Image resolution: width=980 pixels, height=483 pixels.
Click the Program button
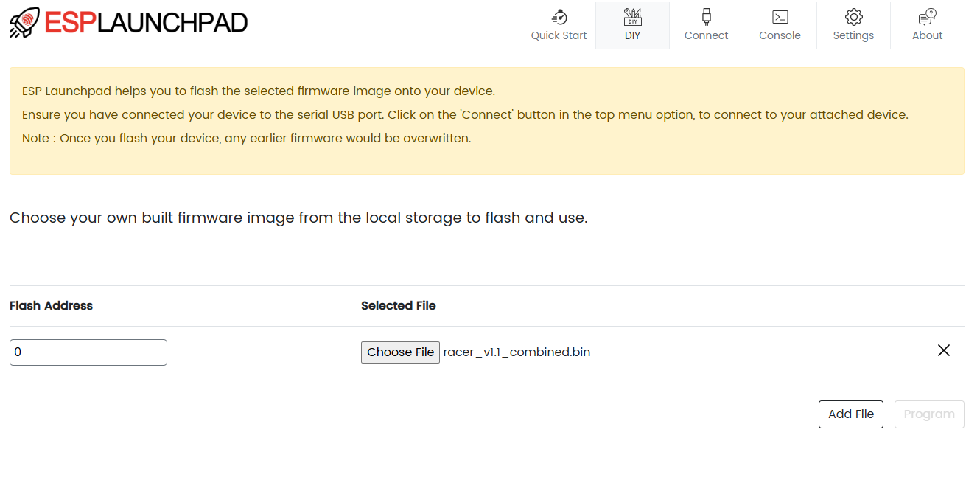(928, 414)
